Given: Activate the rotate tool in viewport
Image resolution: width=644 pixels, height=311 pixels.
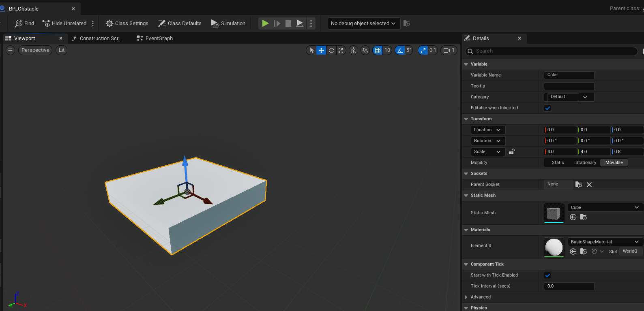Looking at the screenshot, I should point(331,50).
